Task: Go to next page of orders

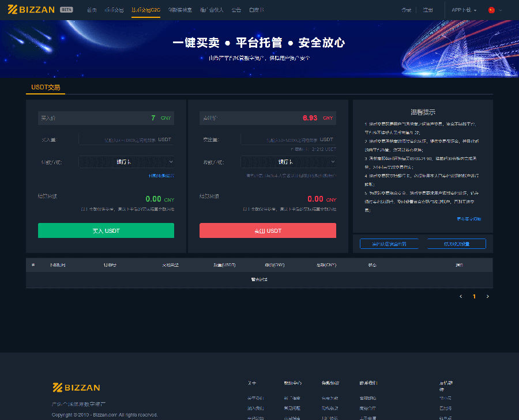Action: tap(487, 296)
